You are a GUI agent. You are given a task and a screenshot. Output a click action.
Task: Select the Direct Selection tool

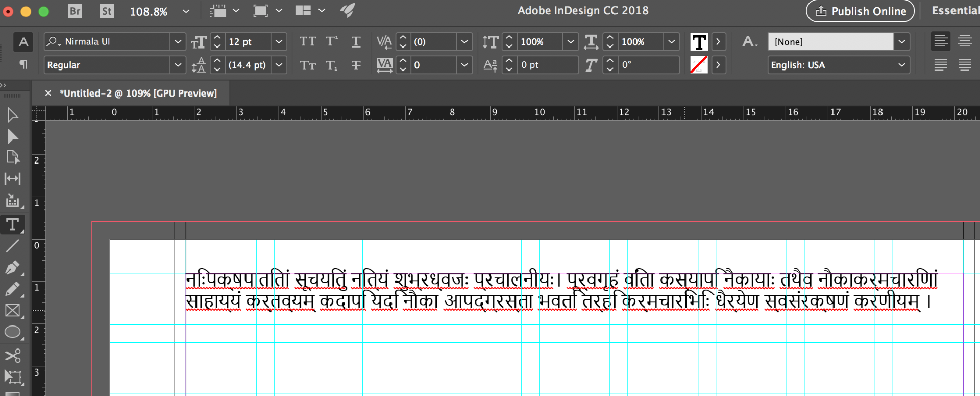[x=13, y=136]
